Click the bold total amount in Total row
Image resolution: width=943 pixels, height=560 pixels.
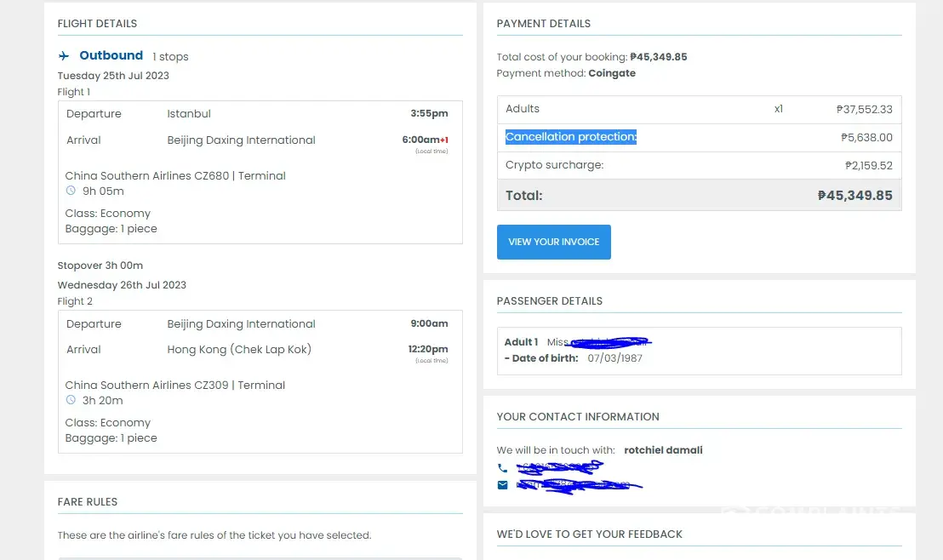click(854, 195)
